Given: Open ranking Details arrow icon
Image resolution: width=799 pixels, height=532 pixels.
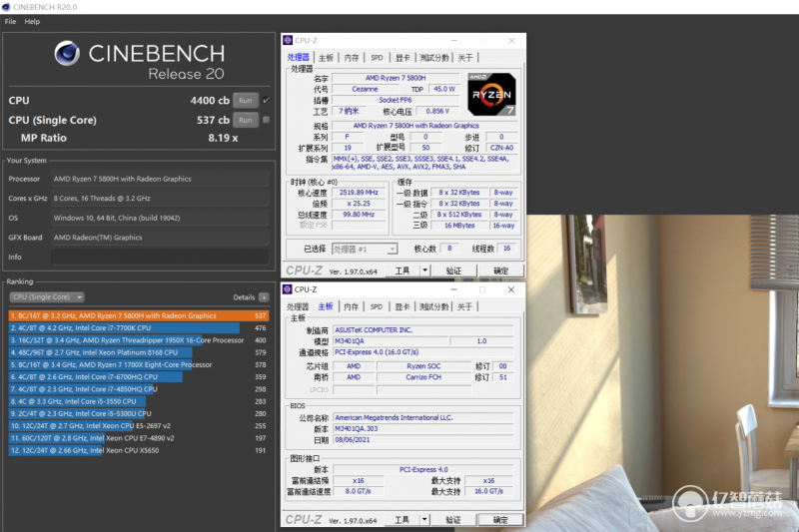Looking at the screenshot, I should (264, 297).
